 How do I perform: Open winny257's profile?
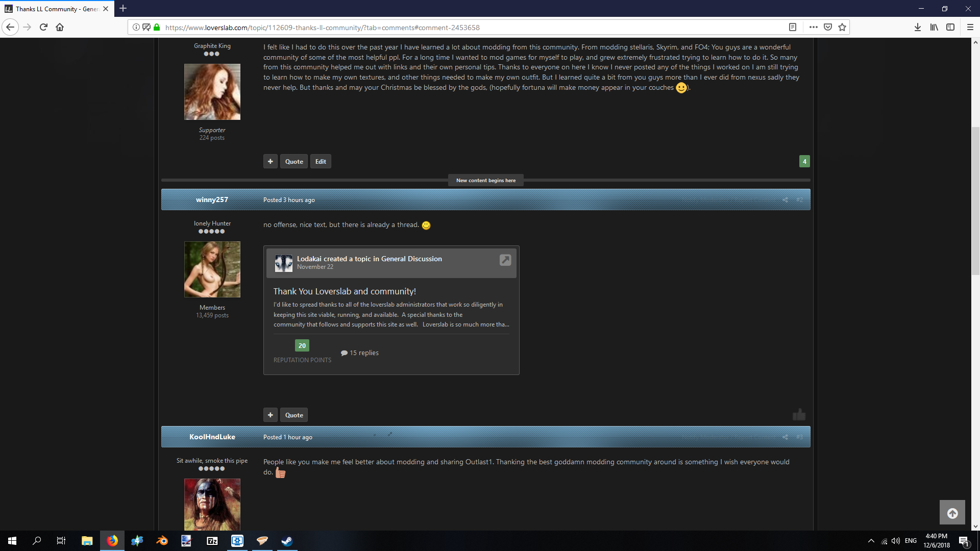click(212, 200)
